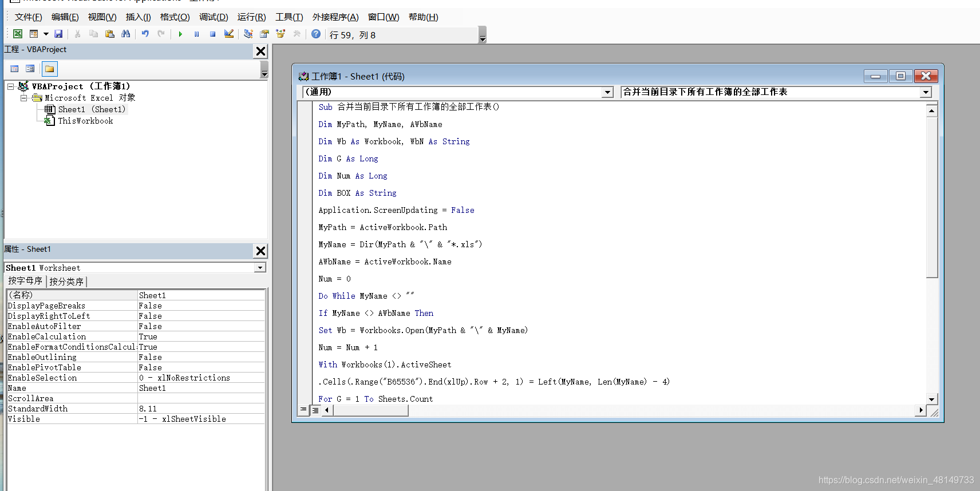Select ThisWorkbook in project tree

tap(85, 121)
